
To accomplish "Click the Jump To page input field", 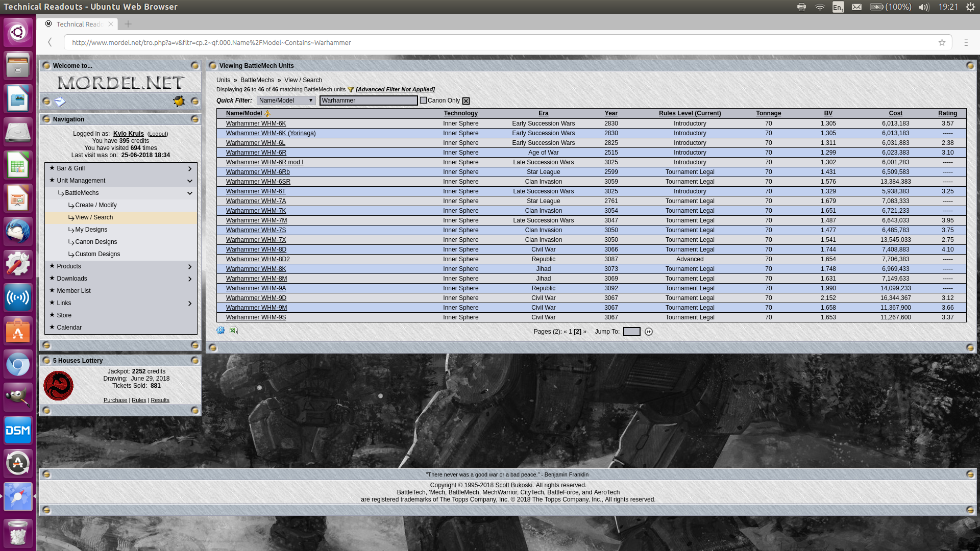I will tap(631, 332).
